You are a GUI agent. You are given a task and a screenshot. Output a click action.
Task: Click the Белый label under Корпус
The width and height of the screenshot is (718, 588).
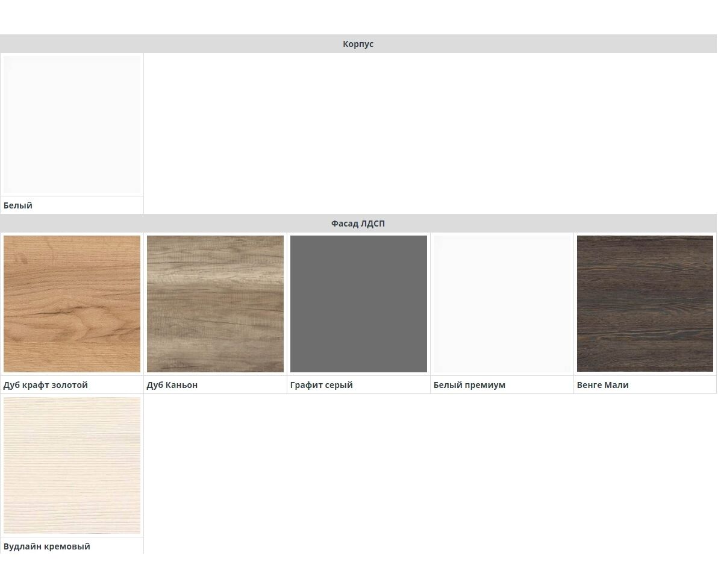tap(18, 205)
